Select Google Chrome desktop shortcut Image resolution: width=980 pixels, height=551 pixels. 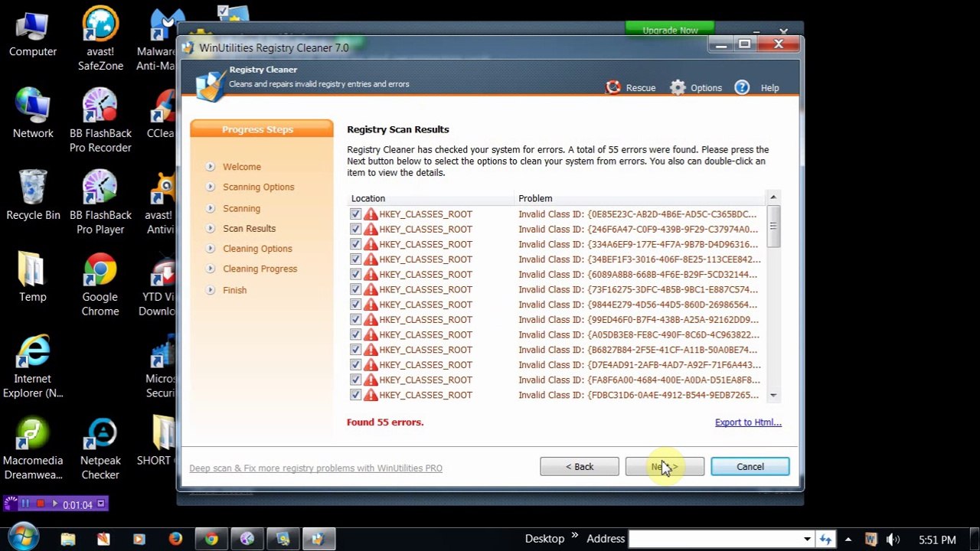100,285
